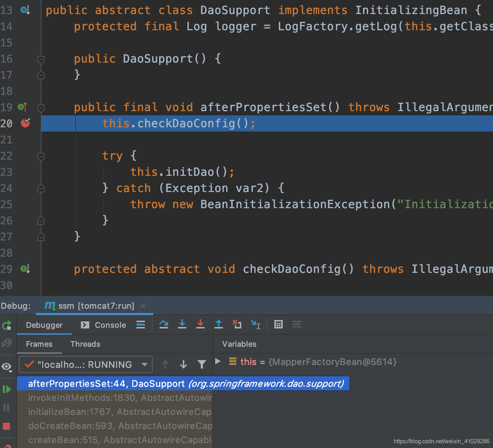Click the implemented-class gutter icon on line 13
The image size is (493, 448).
[25, 10]
